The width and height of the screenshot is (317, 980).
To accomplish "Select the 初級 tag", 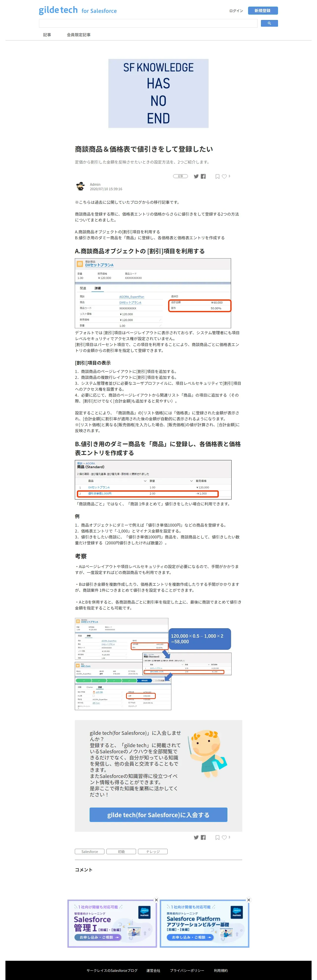I will coord(121,852).
